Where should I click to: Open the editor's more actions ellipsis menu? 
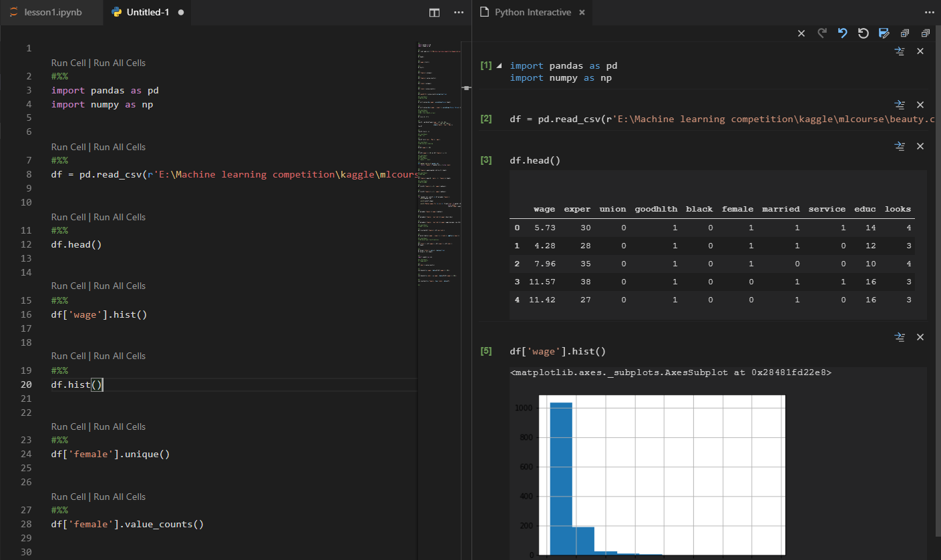pyautogui.click(x=458, y=12)
